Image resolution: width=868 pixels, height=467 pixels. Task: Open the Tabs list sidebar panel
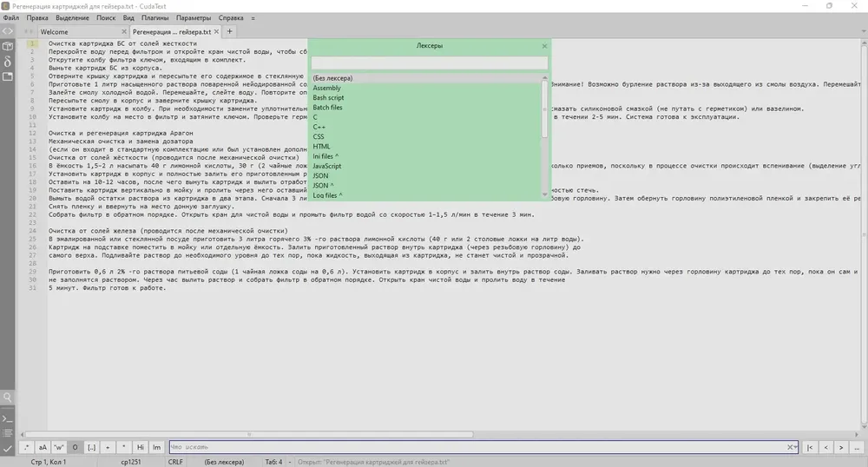point(8,76)
